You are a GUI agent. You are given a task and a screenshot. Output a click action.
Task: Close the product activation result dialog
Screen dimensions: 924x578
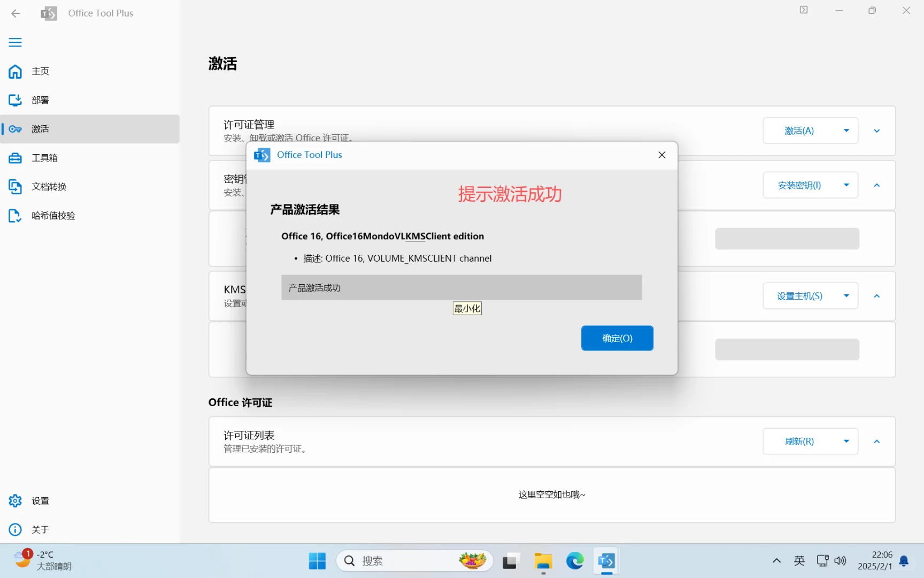661,155
